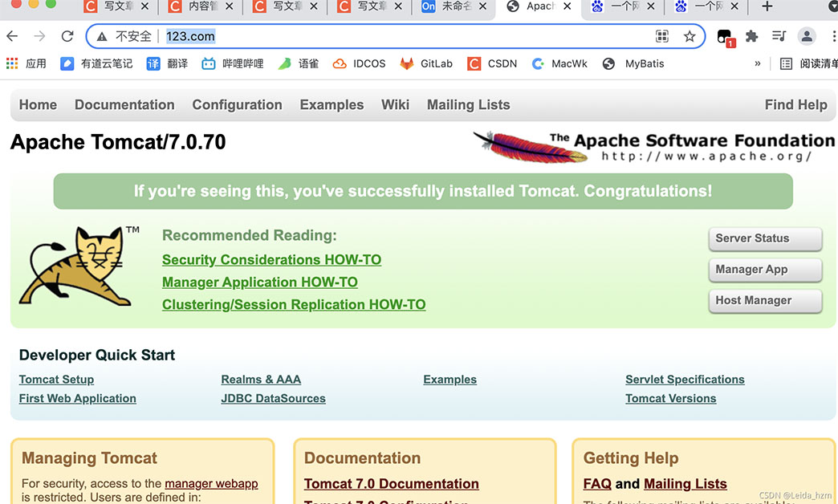Open Manager Application HOW-TO link
838x504 pixels.
[x=260, y=282]
